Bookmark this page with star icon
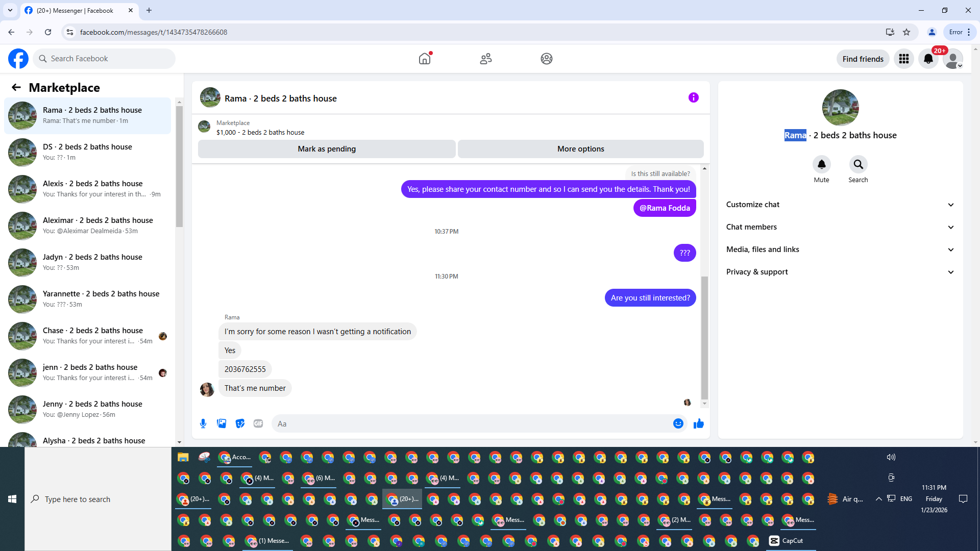 click(x=906, y=32)
